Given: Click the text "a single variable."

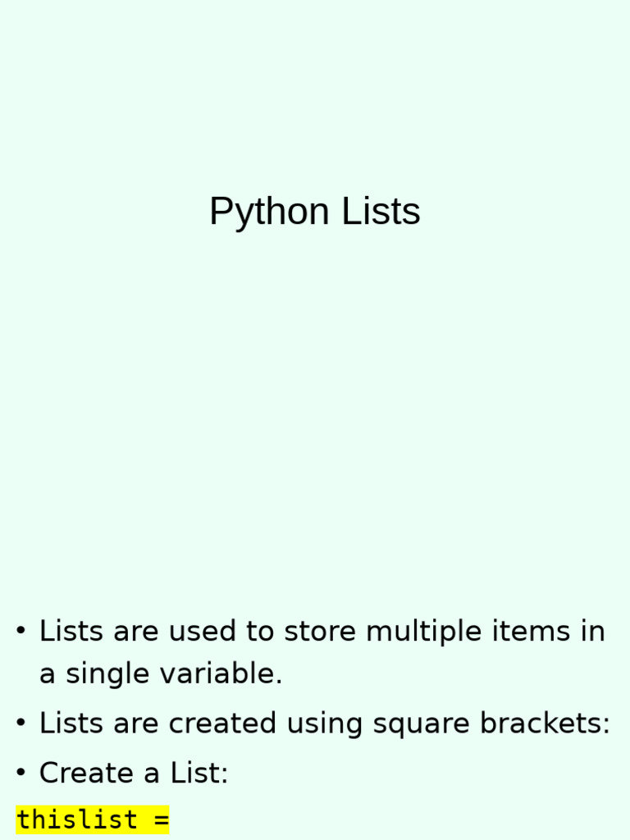Looking at the screenshot, I should [x=161, y=674].
